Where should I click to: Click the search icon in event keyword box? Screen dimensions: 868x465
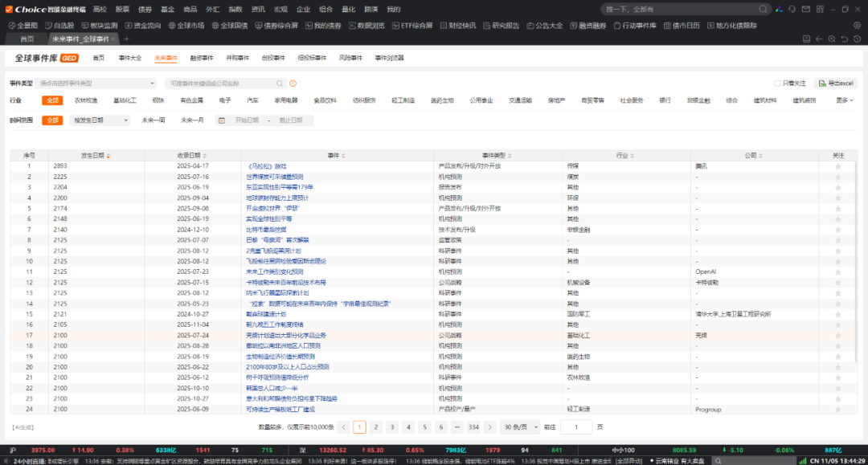coord(280,83)
